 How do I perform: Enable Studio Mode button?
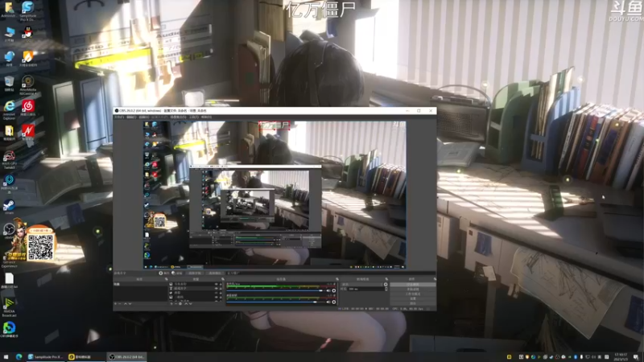(x=413, y=294)
